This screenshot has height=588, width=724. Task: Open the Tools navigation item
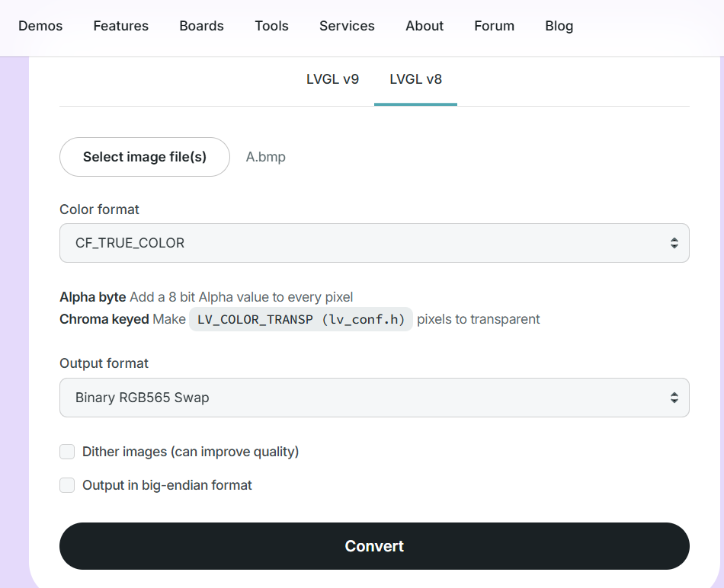coord(271,26)
